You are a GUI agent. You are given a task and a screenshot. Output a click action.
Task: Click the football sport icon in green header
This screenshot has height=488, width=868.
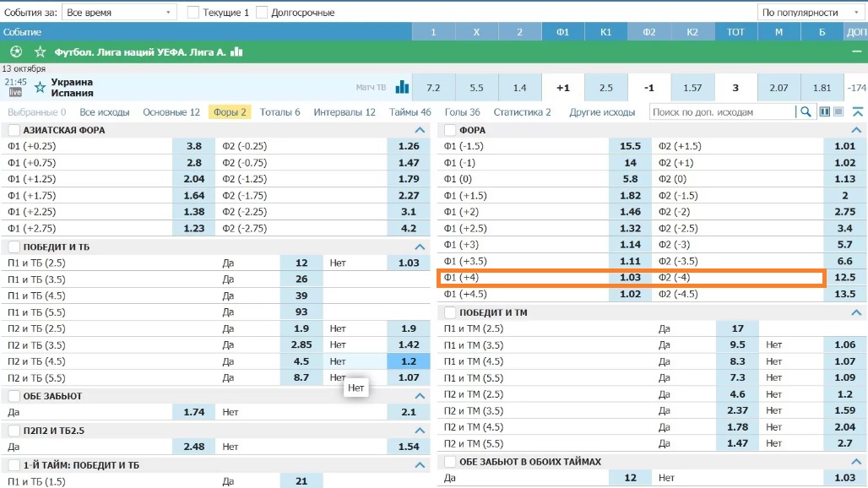[16, 52]
